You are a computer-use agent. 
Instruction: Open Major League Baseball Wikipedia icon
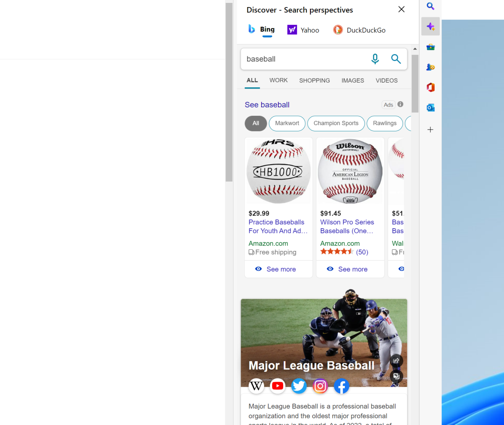(x=257, y=386)
